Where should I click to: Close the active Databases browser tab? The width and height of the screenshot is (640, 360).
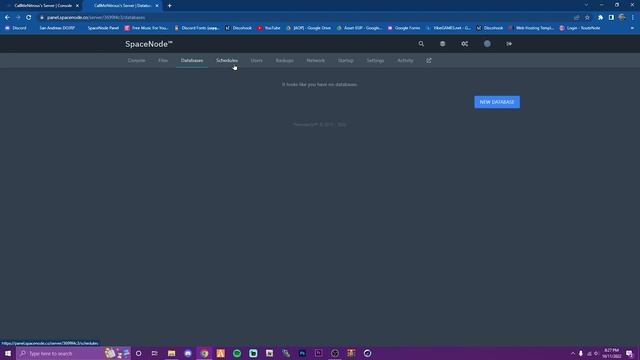tap(157, 6)
